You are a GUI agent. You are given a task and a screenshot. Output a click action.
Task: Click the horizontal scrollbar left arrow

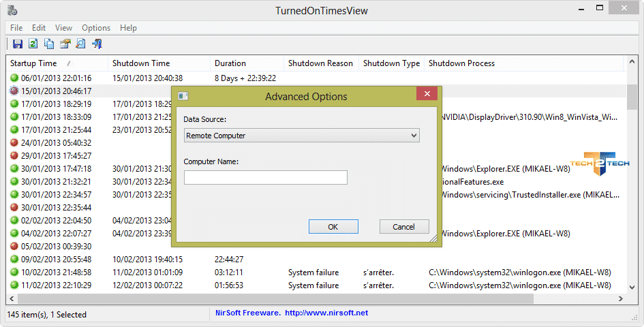12,298
